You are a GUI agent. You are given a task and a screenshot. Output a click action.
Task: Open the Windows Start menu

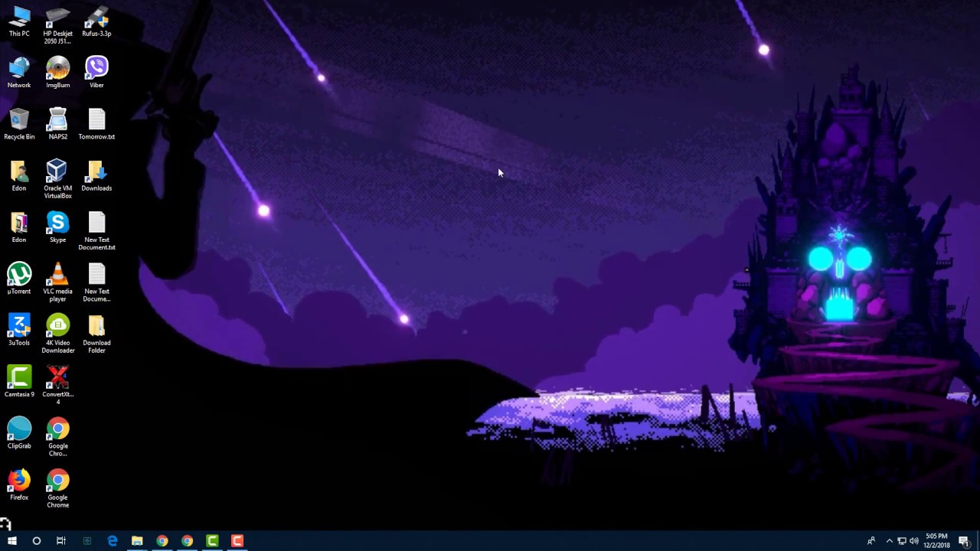12,541
